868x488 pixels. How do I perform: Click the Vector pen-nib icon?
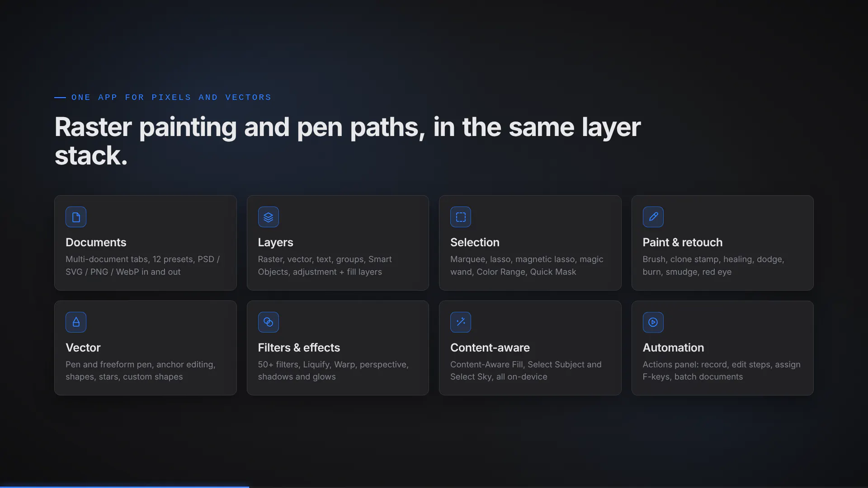point(76,322)
